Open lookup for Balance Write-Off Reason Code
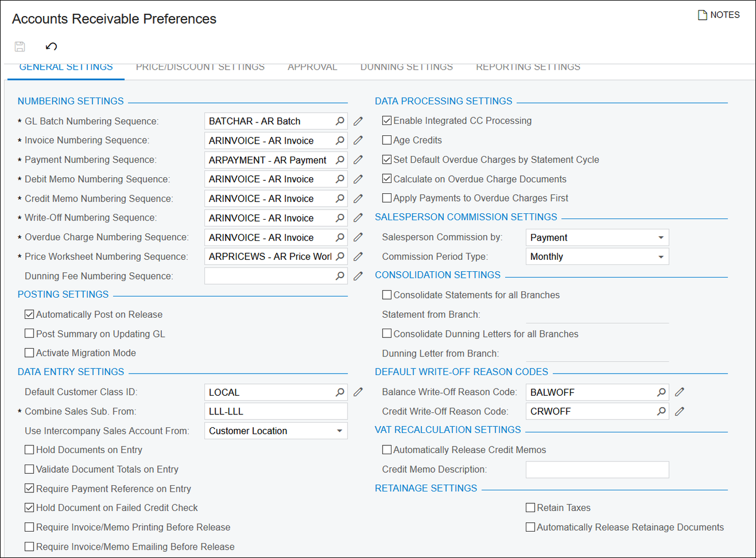Image resolution: width=756 pixels, height=558 pixels. [x=661, y=392]
